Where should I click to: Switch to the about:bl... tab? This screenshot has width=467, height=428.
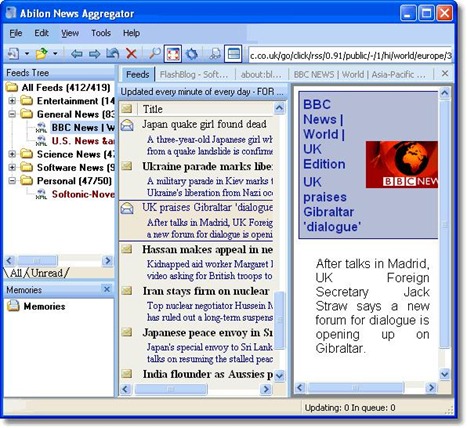[261, 74]
